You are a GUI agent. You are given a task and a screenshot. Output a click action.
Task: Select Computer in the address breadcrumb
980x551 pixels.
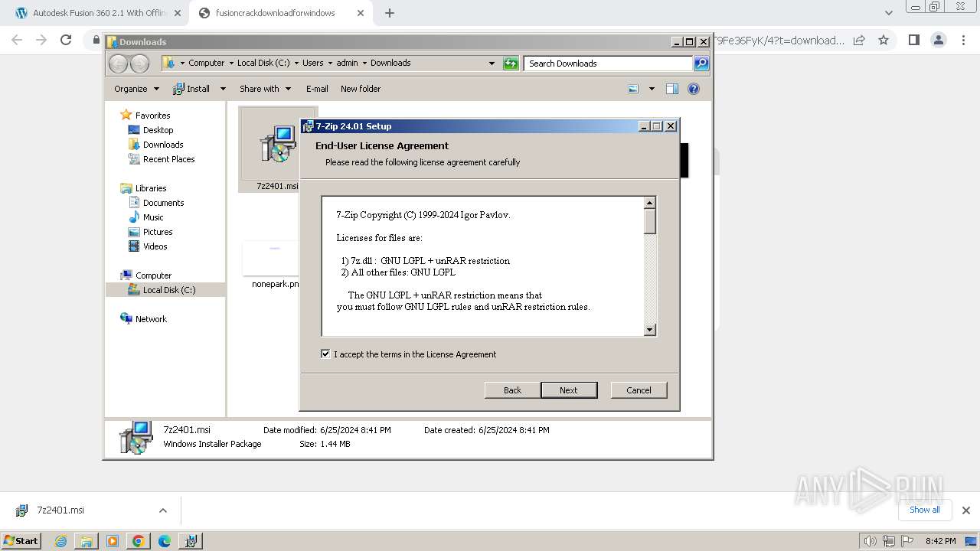[x=207, y=63]
